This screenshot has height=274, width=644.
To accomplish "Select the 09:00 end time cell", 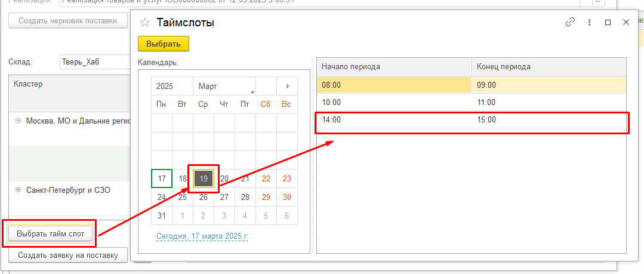I will [x=549, y=85].
